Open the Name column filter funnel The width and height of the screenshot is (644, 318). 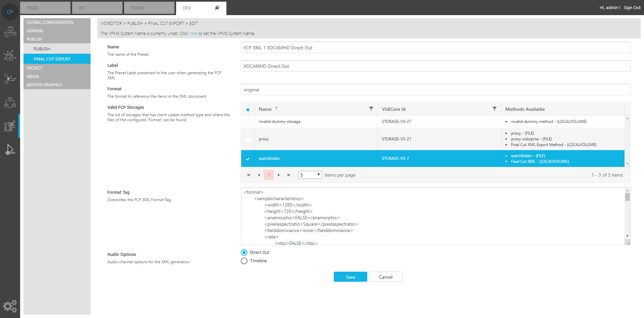tap(371, 109)
